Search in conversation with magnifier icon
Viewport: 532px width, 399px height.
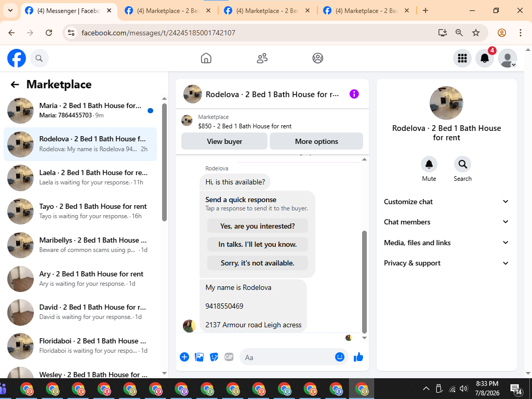pyautogui.click(x=462, y=164)
